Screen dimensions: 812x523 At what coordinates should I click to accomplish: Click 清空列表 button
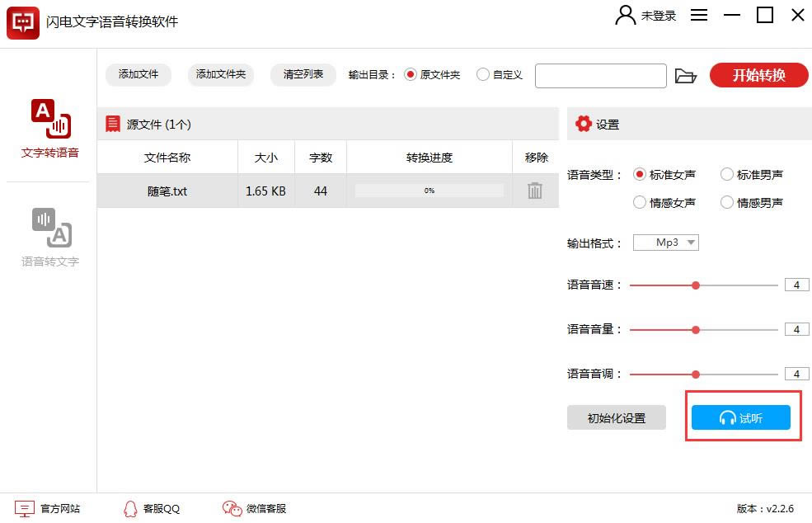point(303,74)
